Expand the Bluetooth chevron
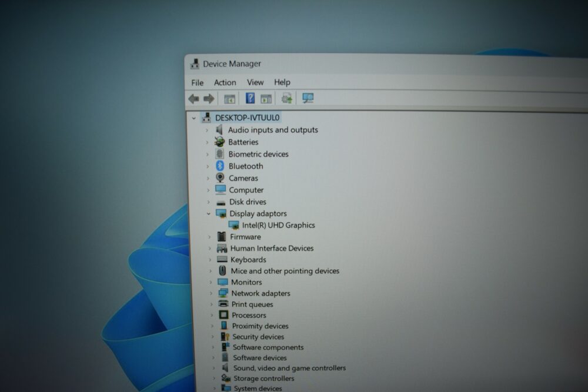The image size is (588, 392). [x=208, y=166]
